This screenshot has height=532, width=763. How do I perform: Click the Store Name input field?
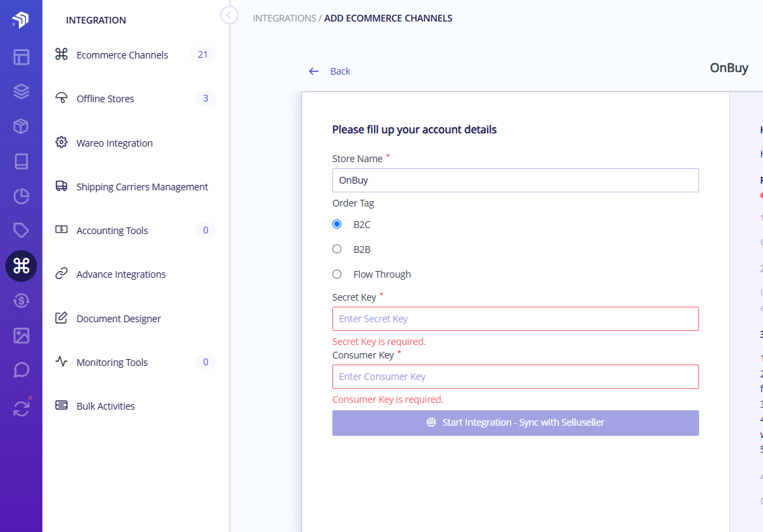click(x=515, y=180)
